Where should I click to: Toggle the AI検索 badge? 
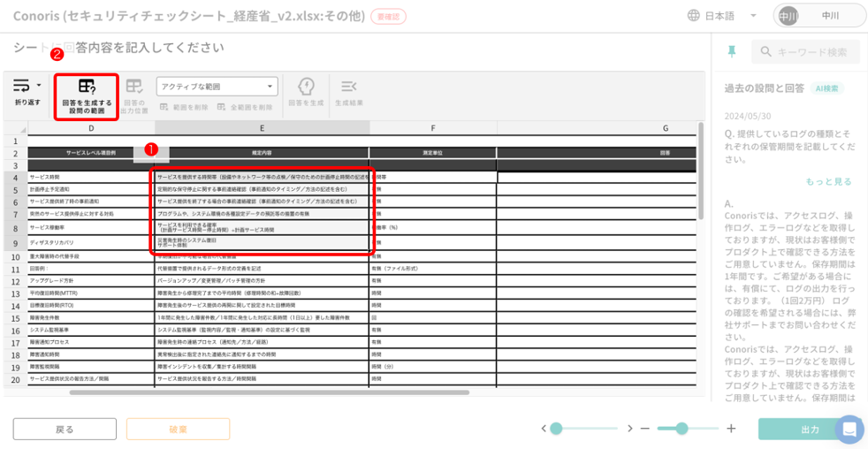coord(826,88)
